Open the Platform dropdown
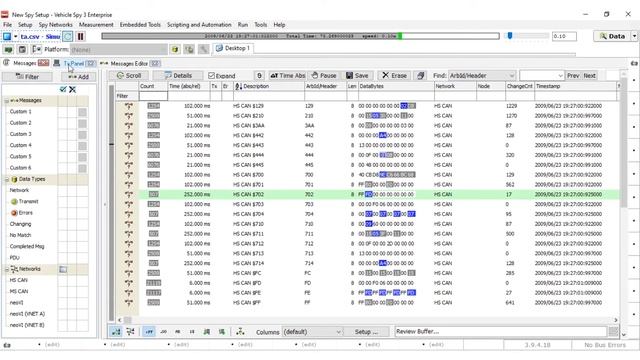 click(119, 49)
